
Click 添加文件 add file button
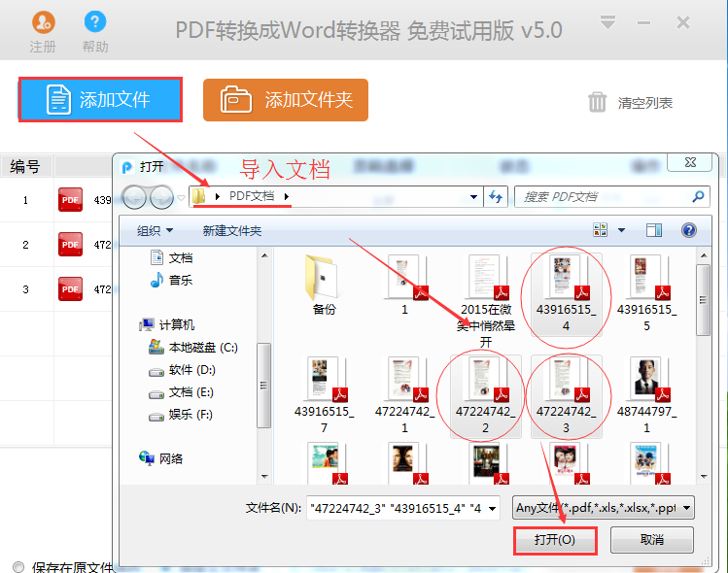tap(100, 100)
